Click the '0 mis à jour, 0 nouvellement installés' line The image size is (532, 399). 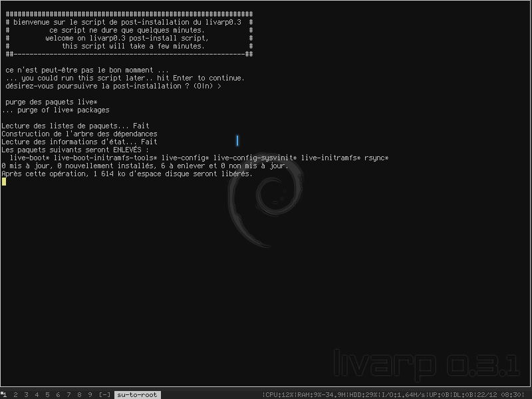click(x=145, y=166)
